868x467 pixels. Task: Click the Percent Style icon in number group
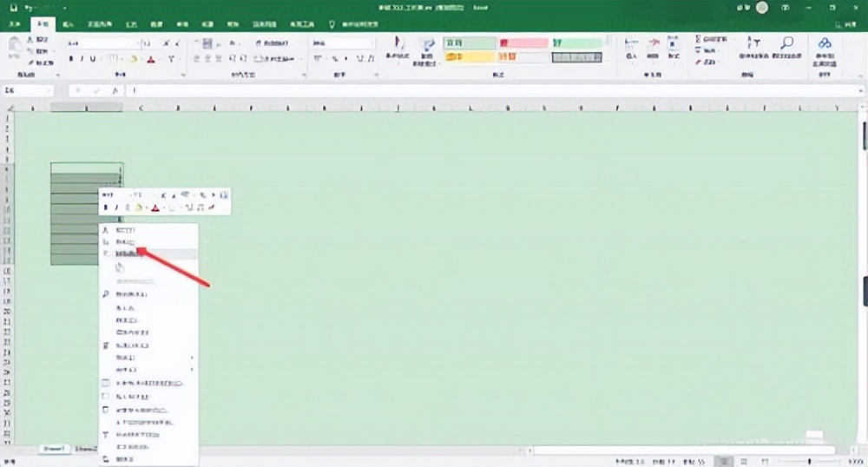tap(335, 59)
